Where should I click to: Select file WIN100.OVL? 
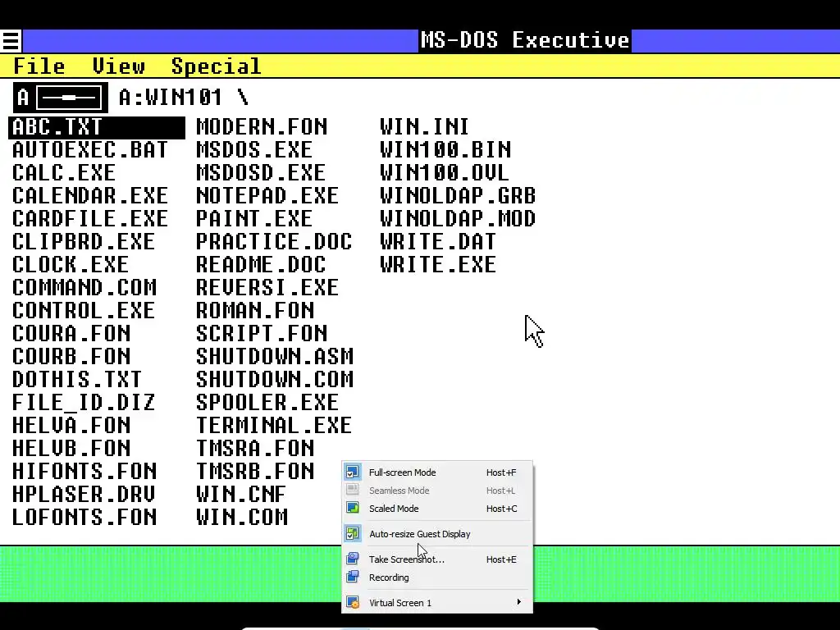coord(444,173)
